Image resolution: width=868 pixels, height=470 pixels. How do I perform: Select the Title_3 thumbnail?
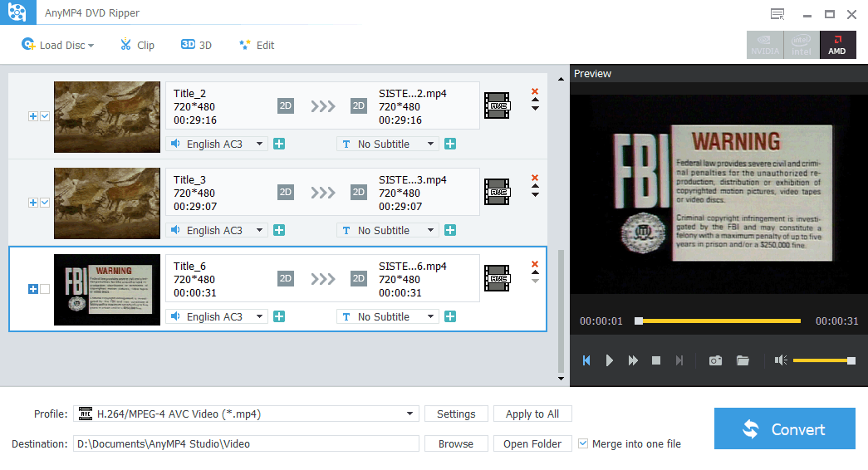107,203
